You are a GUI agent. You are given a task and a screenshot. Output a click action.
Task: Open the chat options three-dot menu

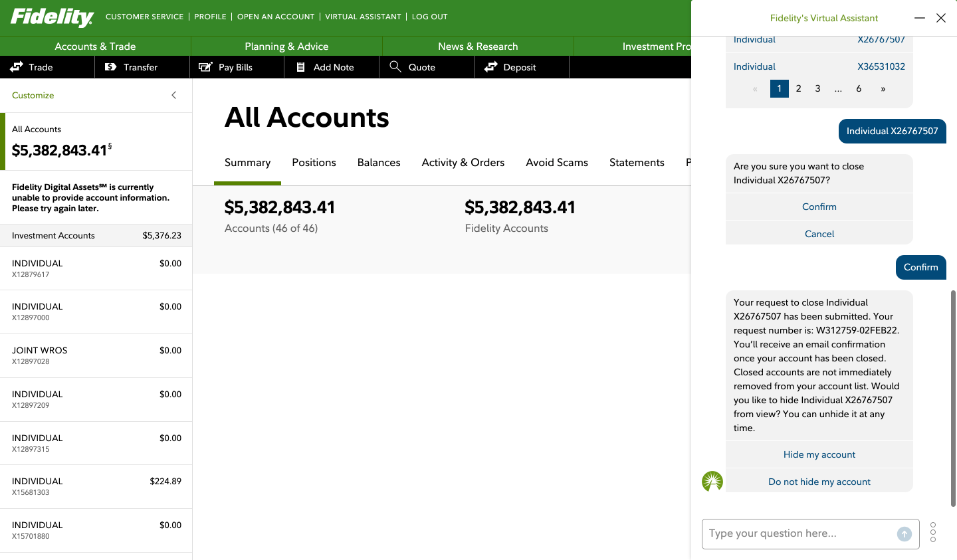[x=933, y=532]
